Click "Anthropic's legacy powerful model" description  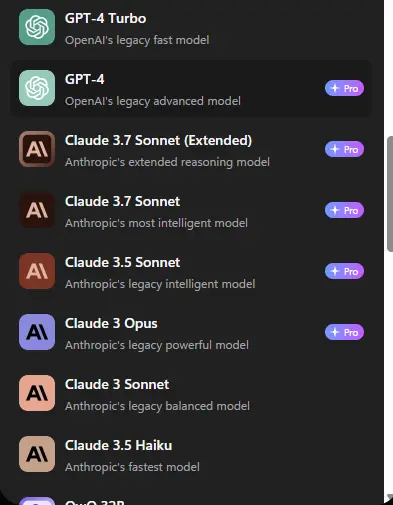coord(157,345)
